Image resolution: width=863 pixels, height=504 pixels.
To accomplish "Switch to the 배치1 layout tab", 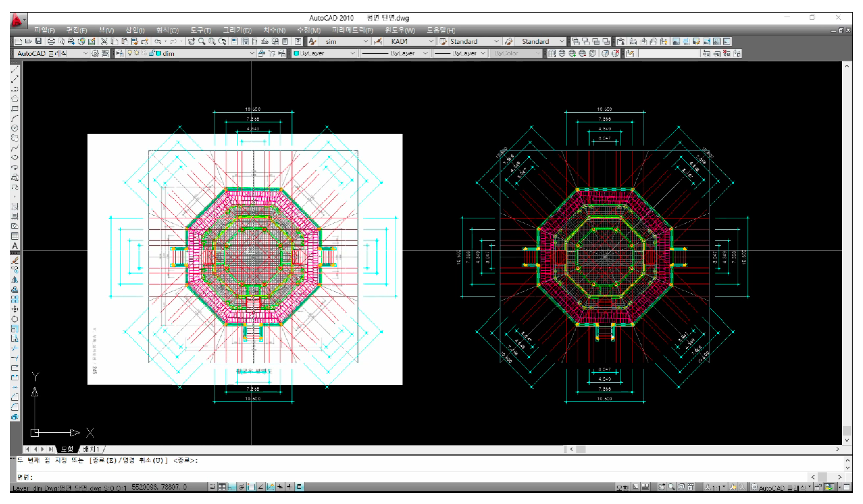I will (91, 449).
